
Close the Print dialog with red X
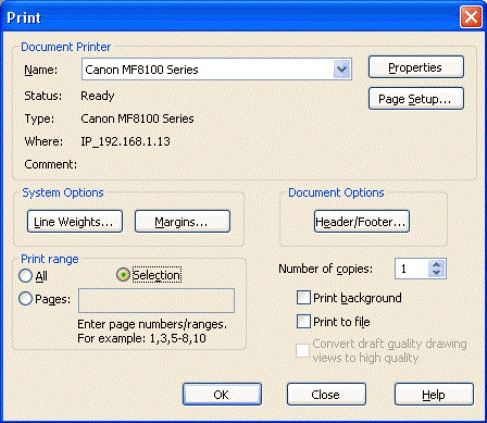(x=471, y=17)
